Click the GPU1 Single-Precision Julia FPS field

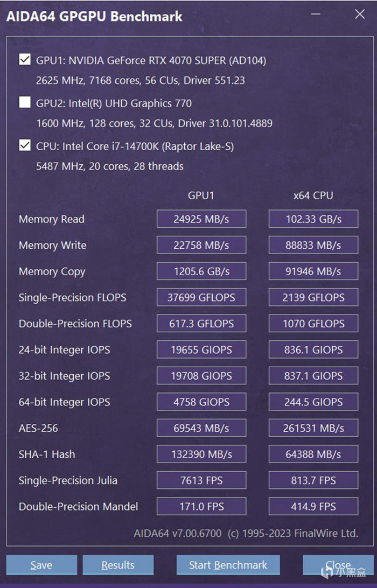click(x=201, y=480)
